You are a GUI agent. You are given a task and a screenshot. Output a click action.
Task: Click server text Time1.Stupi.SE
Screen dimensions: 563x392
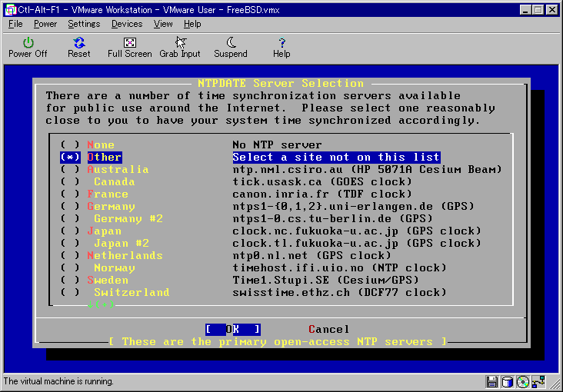point(281,280)
